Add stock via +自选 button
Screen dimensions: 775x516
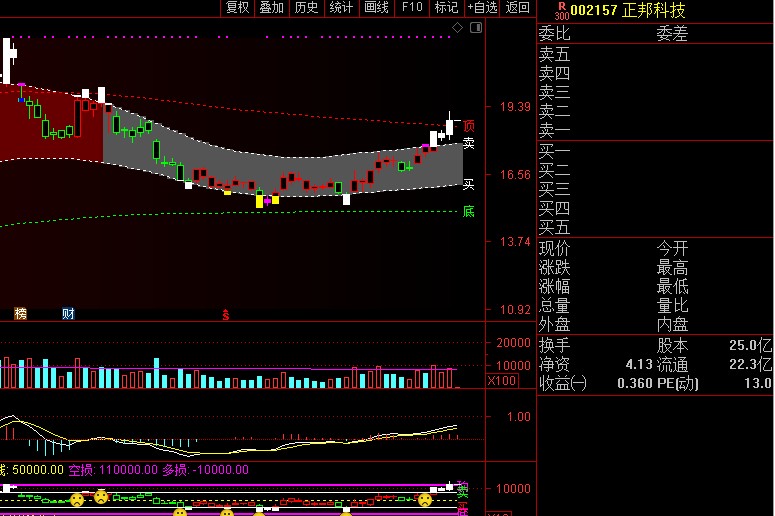pos(481,8)
